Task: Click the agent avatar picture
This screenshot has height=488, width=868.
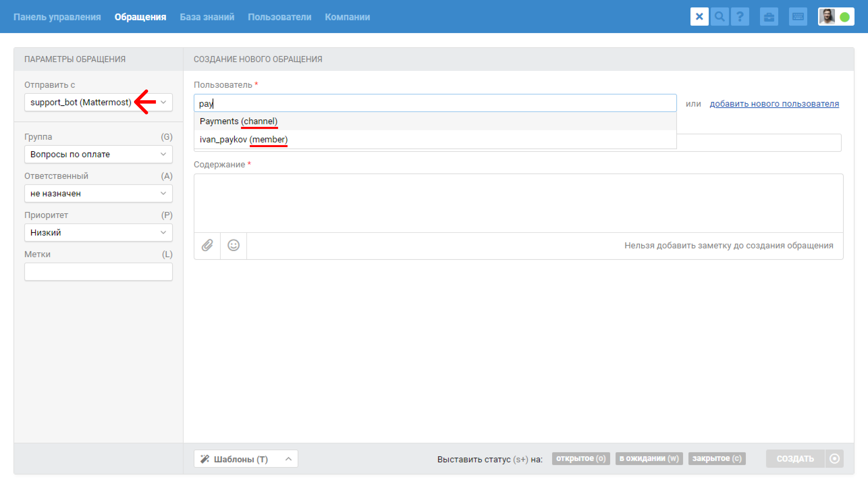Action: pyautogui.click(x=827, y=17)
